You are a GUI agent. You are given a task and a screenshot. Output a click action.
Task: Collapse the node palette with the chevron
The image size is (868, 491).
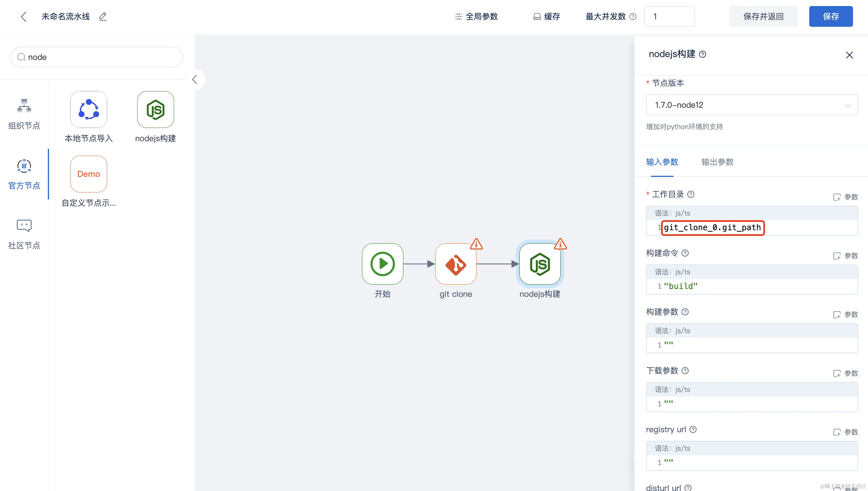point(195,80)
